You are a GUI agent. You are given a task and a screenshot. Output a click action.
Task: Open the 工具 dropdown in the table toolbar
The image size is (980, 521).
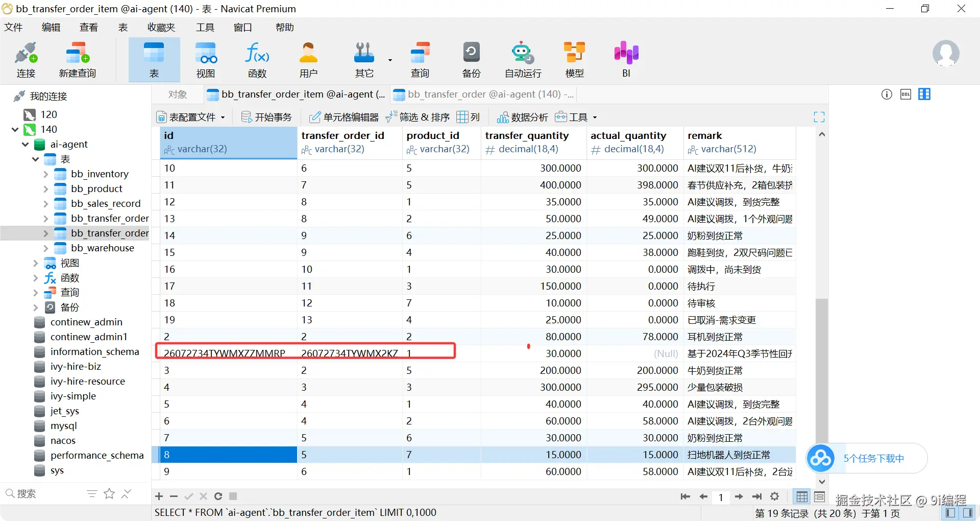576,117
